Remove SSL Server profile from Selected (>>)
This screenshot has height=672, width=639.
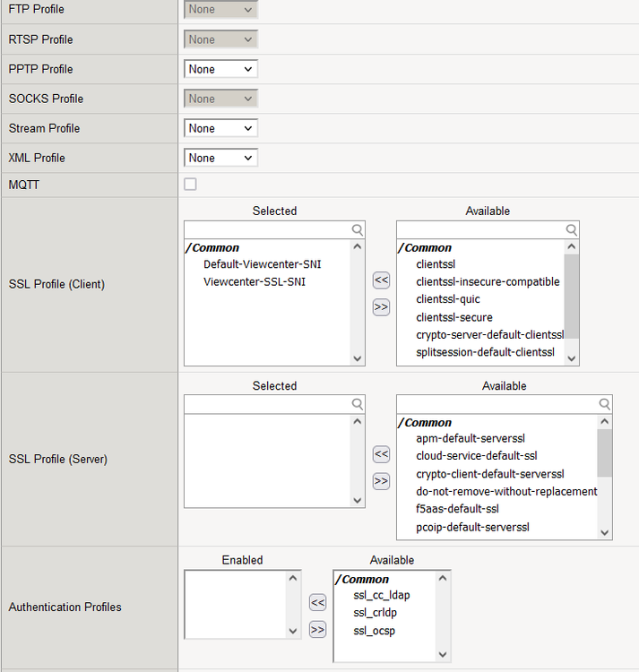pos(381,481)
